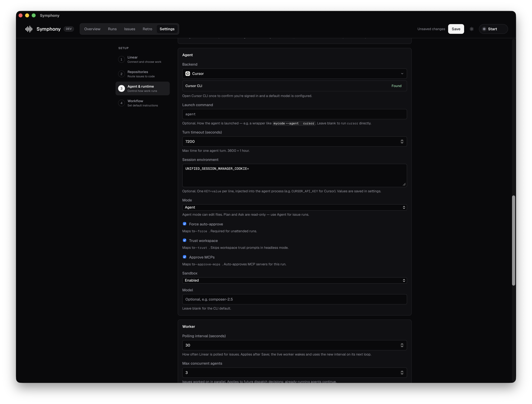The image size is (532, 404).
Task: Switch to the Issues tab
Action: click(x=130, y=29)
